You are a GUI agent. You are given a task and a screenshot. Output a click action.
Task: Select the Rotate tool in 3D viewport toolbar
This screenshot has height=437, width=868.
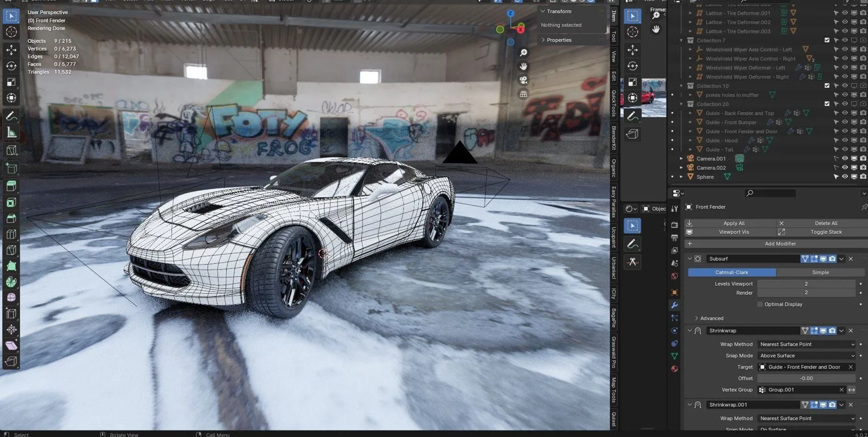click(11, 66)
